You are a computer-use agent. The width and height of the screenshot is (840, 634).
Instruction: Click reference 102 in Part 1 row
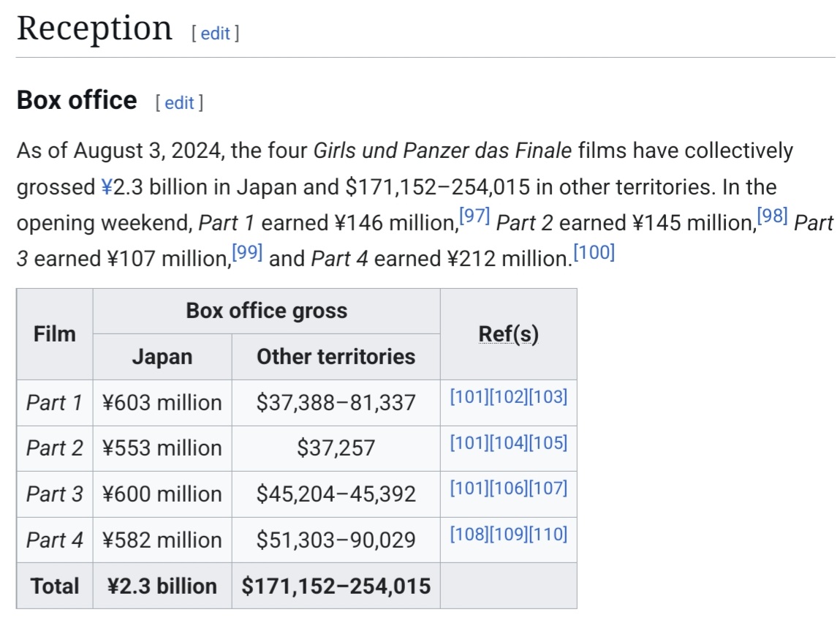coord(509,397)
